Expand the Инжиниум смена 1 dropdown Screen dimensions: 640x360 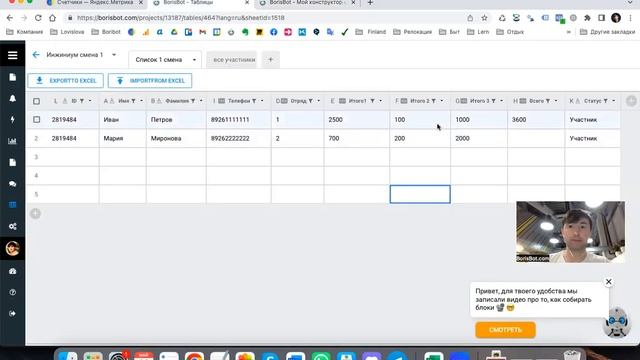pyautogui.click(x=114, y=55)
